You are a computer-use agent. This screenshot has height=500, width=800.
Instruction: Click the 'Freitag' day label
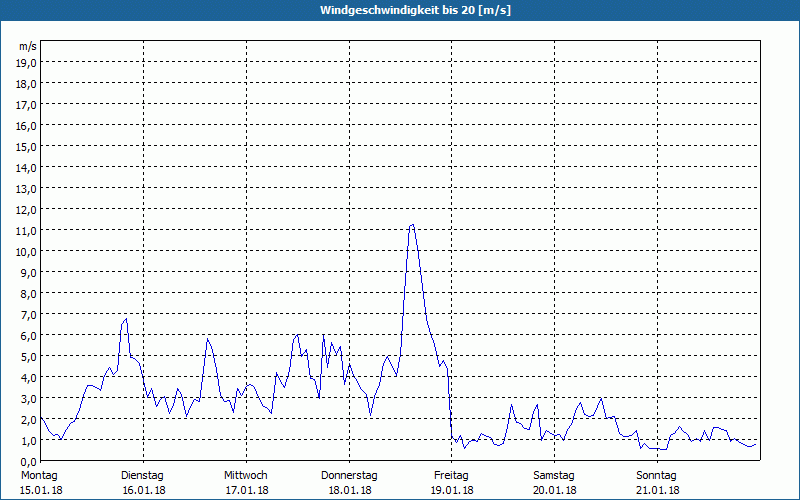(x=451, y=476)
